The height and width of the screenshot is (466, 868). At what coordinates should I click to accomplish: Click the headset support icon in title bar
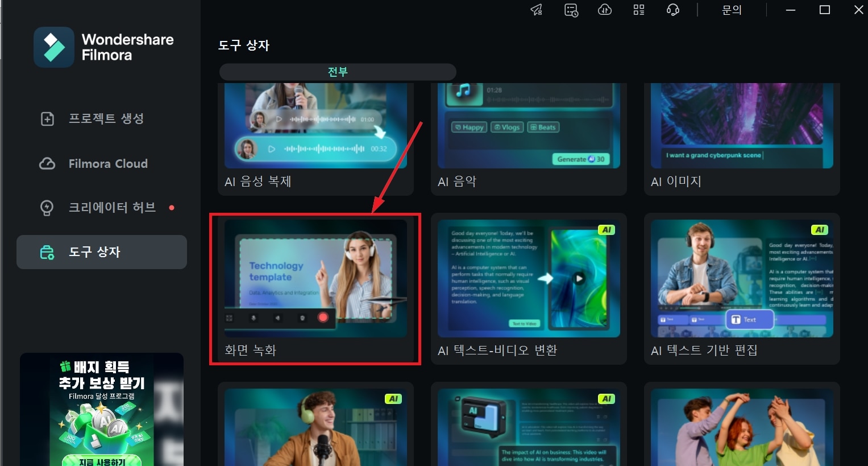[x=673, y=10]
